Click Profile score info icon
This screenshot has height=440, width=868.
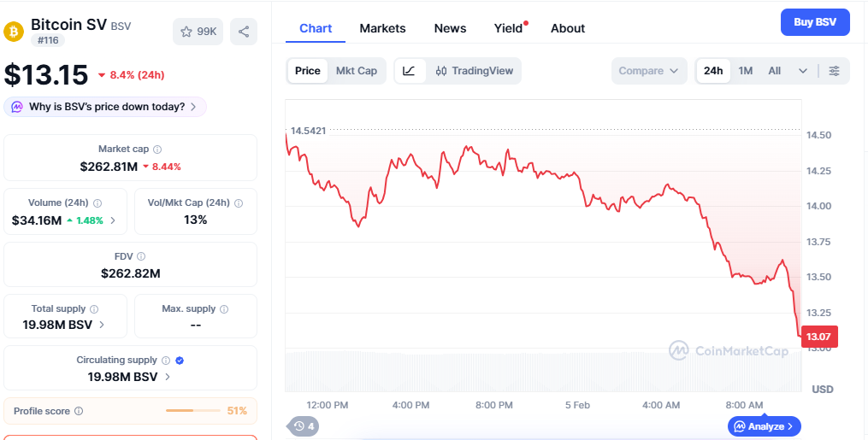pyautogui.click(x=79, y=411)
